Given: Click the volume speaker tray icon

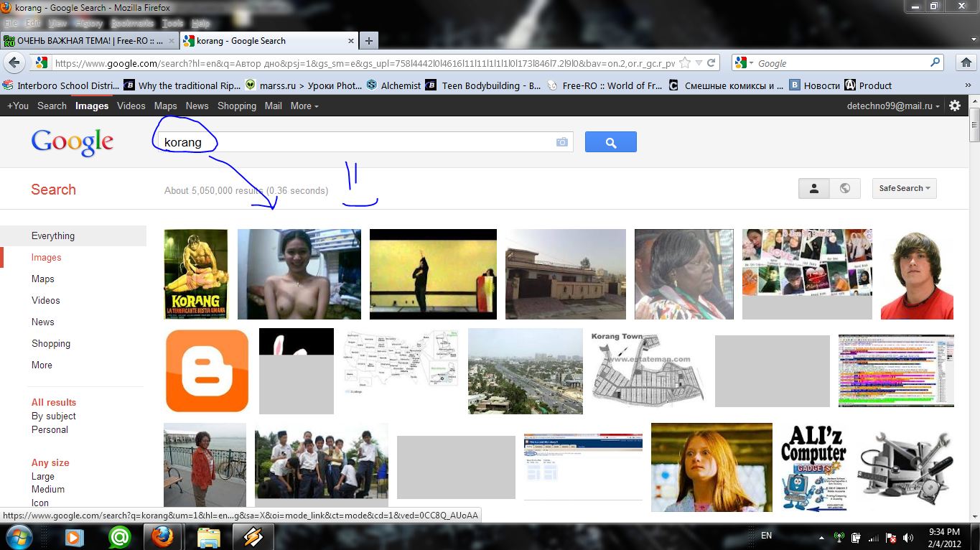Looking at the screenshot, I should pos(909,537).
